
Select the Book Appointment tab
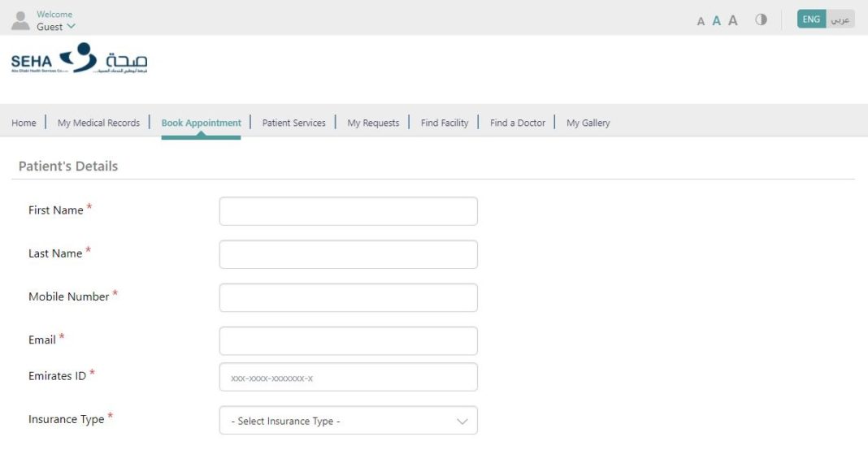(x=201, y=123)
